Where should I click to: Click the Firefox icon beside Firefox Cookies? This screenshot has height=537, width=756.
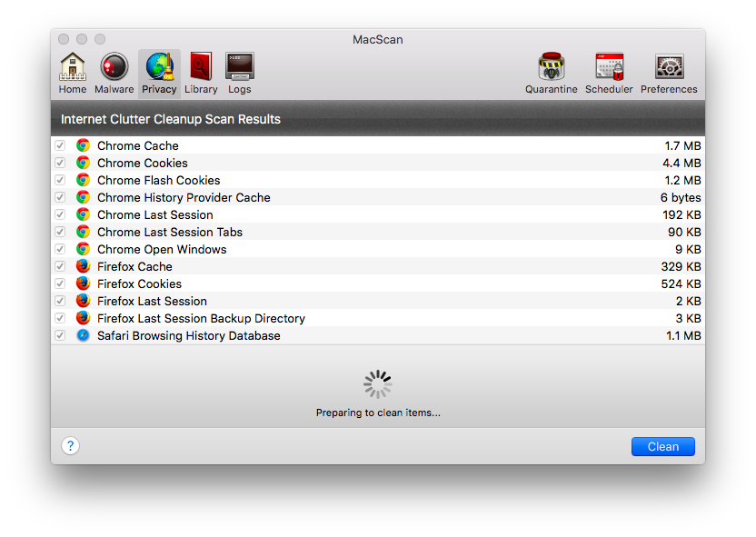[83, 283]
